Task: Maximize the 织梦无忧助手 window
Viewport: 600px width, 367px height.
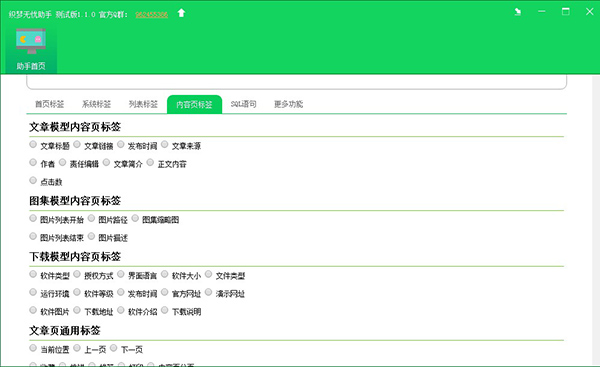Action: point(566,11)
